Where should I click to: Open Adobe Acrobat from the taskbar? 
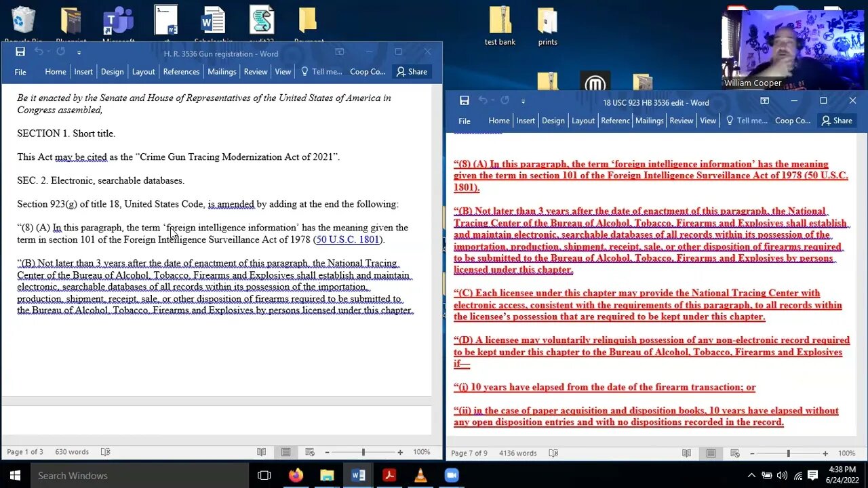tap(389, 476)
